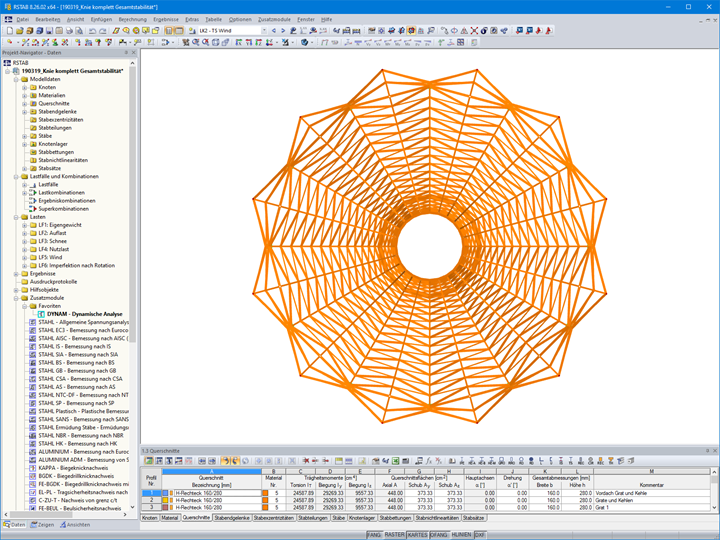
Task: Go to previous load case arrow
Action: pyautogui.click(x=274, y=31)
